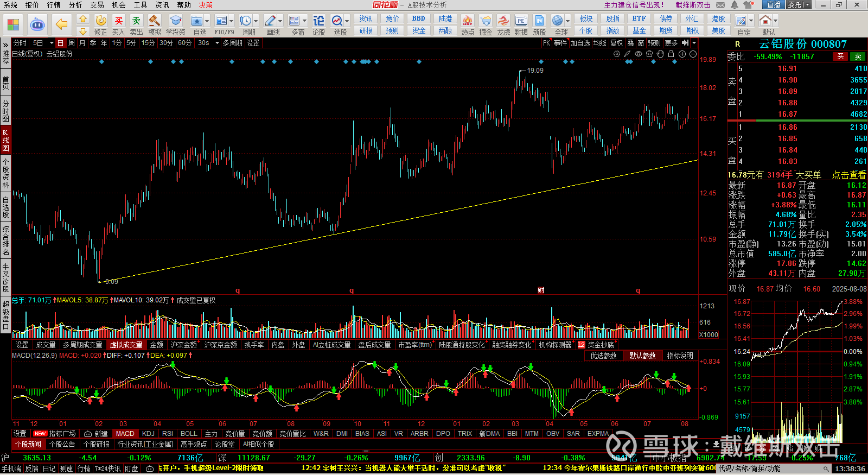Open the 自选股 left sidebar section
The width and height of the screenshot is (868, 475).
5,207
